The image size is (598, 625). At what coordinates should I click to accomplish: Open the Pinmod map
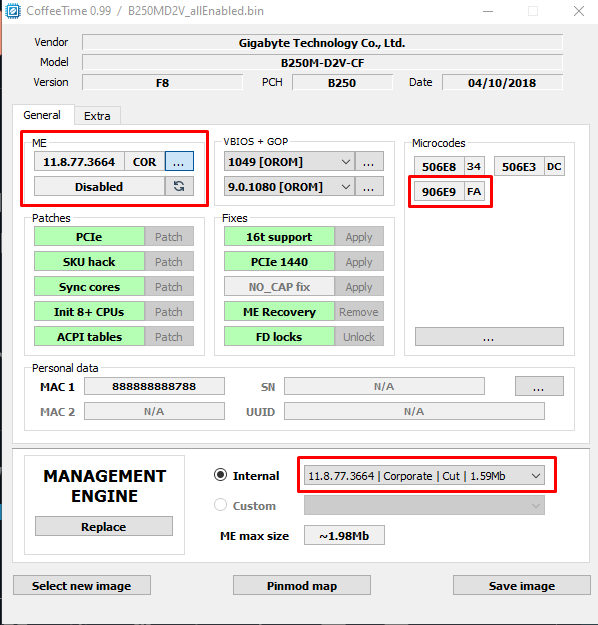(x=302, y=586)
